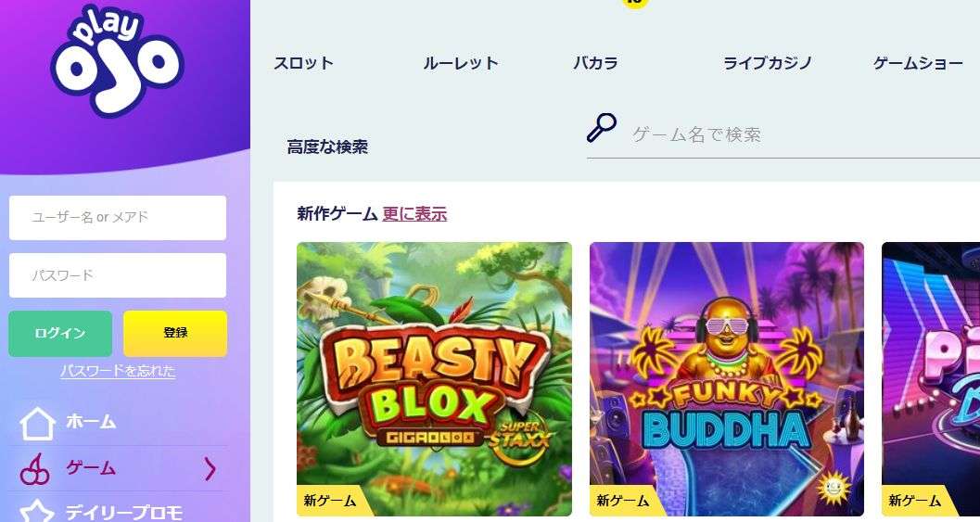Viewport: 980px width, 522px height.
Task: Open the ゲームショー tab
Action: (x=918, y=63)
